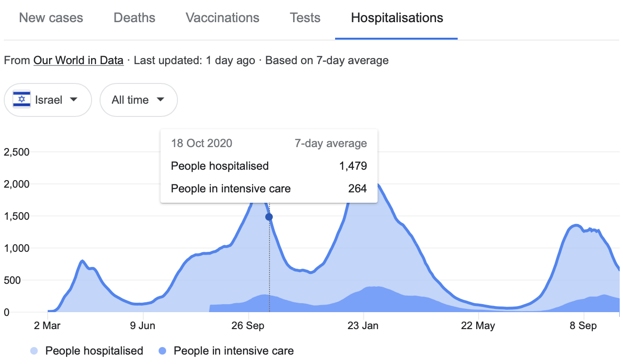Click the 8 Sep date on axis
Screen dimensions: 623x364
click(x=584, y=326)
